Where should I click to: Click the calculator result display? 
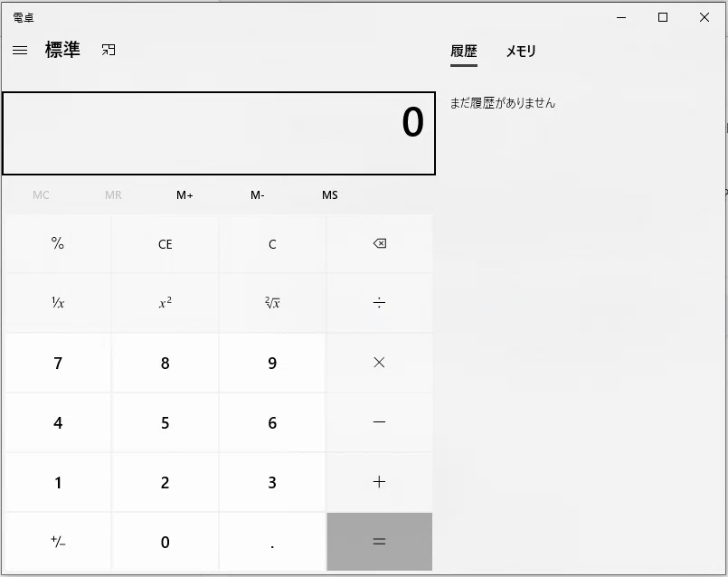tap(219, 133)
